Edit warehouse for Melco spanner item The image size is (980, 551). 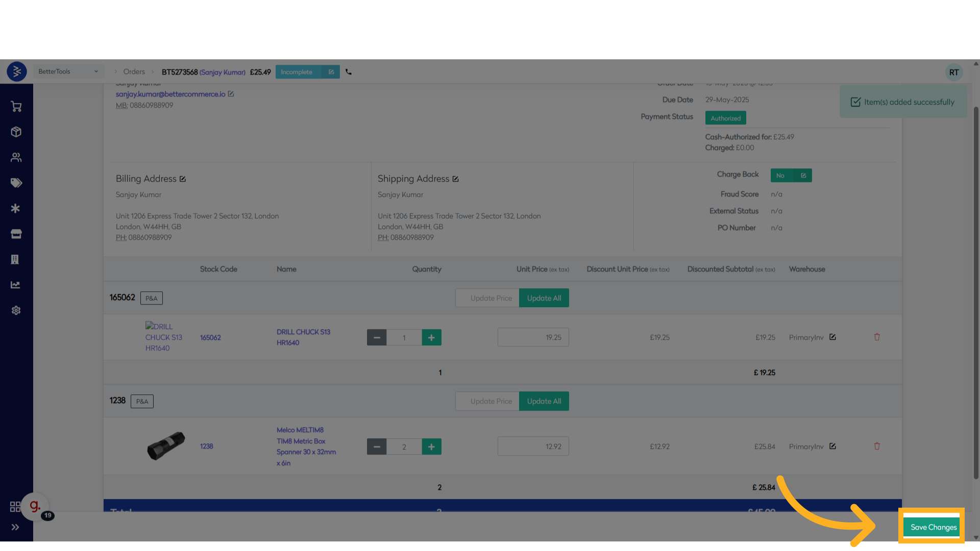[832, 446]
